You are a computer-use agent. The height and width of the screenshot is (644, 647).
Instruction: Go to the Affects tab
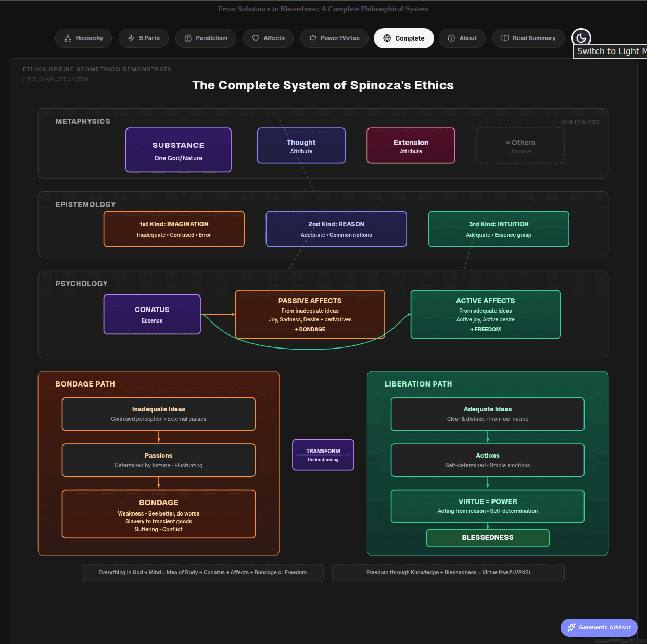click(268, 38)
